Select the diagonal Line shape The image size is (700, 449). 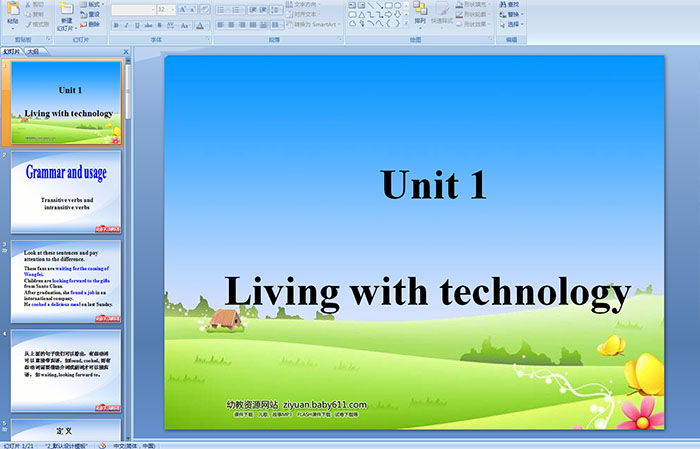pos(371,5)
